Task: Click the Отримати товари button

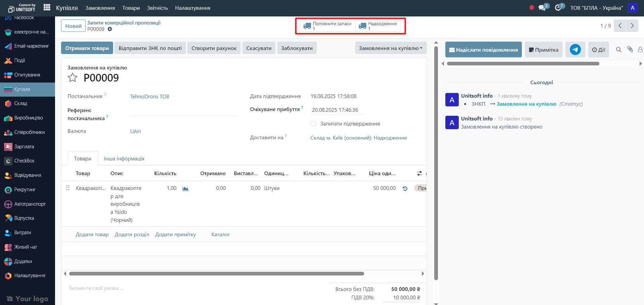Action: point(87,48)
